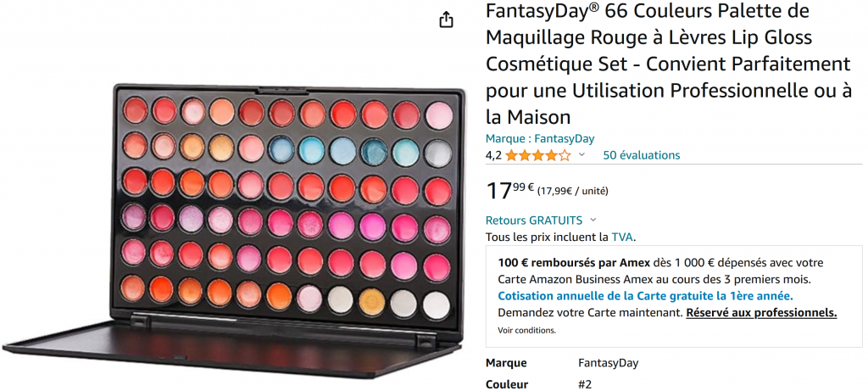The image size is (868, 391).
Task: Open Voir conditions link
Action: pos(526,331)
